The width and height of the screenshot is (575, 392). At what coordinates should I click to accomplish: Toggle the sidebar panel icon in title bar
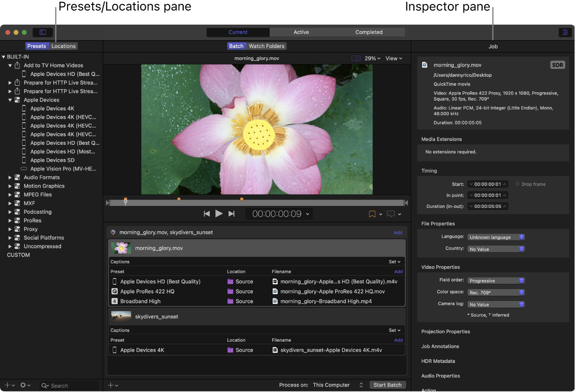pyautogui.click(x=43, y=32)
